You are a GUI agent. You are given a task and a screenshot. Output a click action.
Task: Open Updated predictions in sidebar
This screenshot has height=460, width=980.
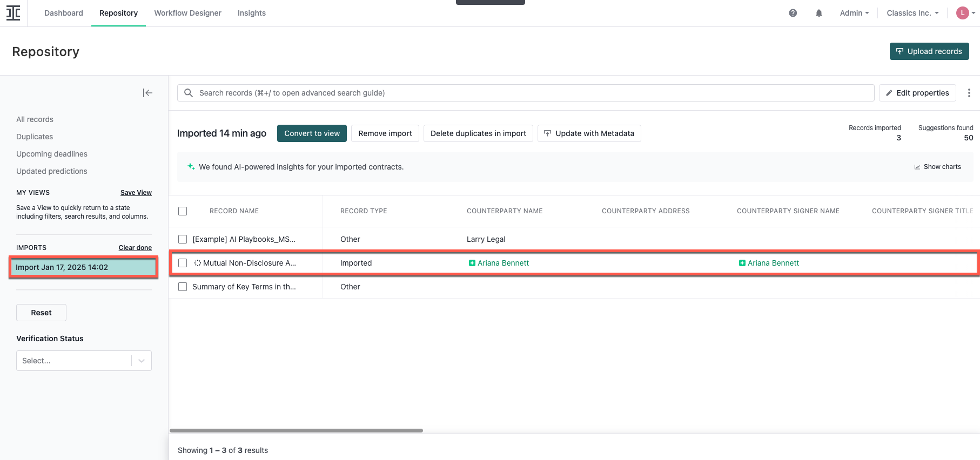[x=52, y=171]
